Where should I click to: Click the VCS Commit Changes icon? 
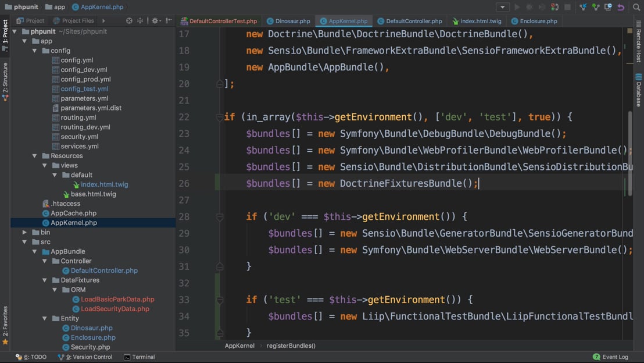(596, 7)
